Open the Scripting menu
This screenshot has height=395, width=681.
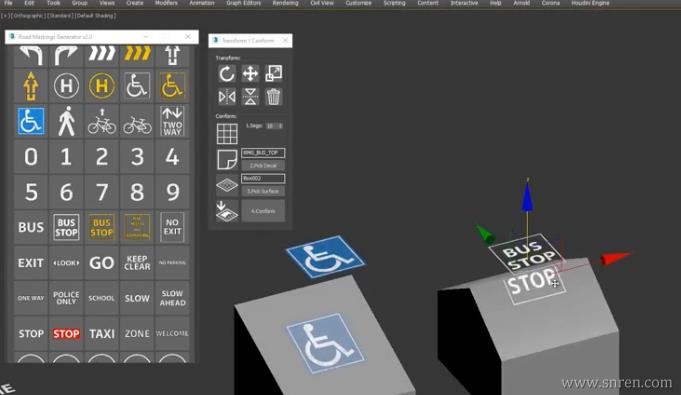(394, 3)
